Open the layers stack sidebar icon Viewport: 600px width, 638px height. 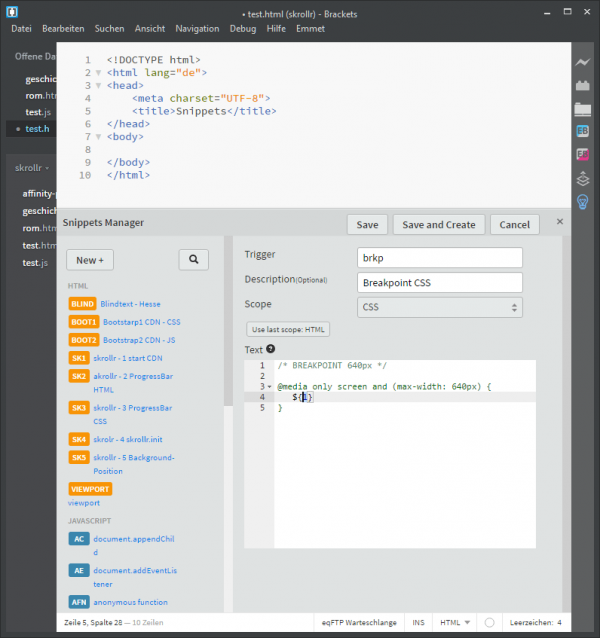point(583,178)
